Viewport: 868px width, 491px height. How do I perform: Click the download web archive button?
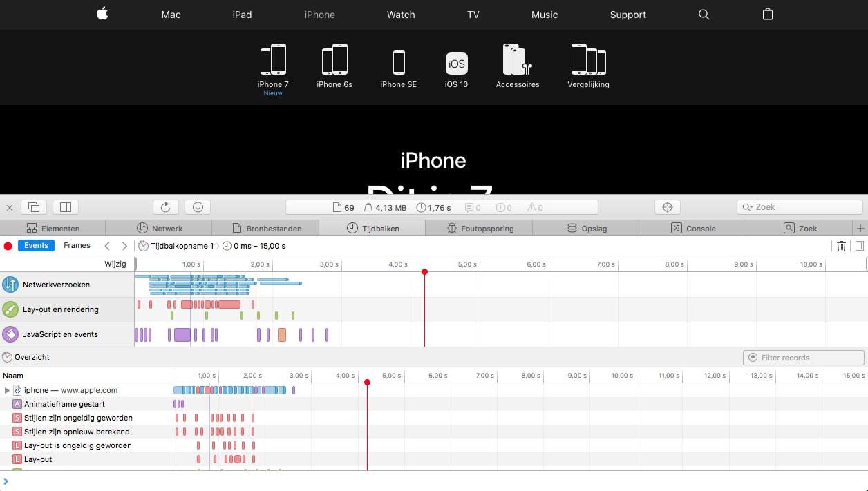(198, 207)
